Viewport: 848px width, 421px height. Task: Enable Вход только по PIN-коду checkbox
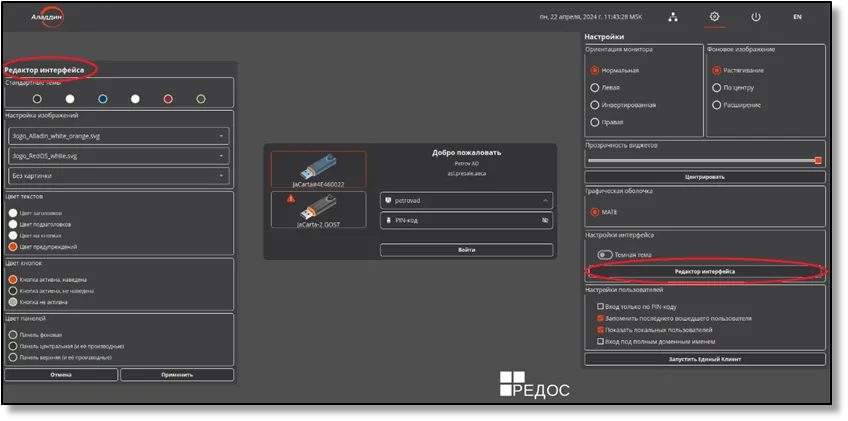coord(600,306)
